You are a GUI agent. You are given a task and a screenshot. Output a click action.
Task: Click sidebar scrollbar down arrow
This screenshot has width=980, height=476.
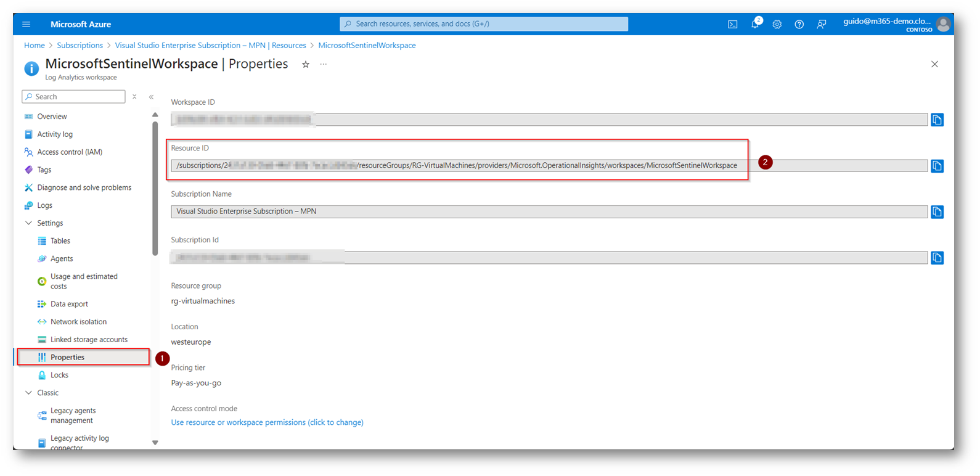[x=155, y=443]
